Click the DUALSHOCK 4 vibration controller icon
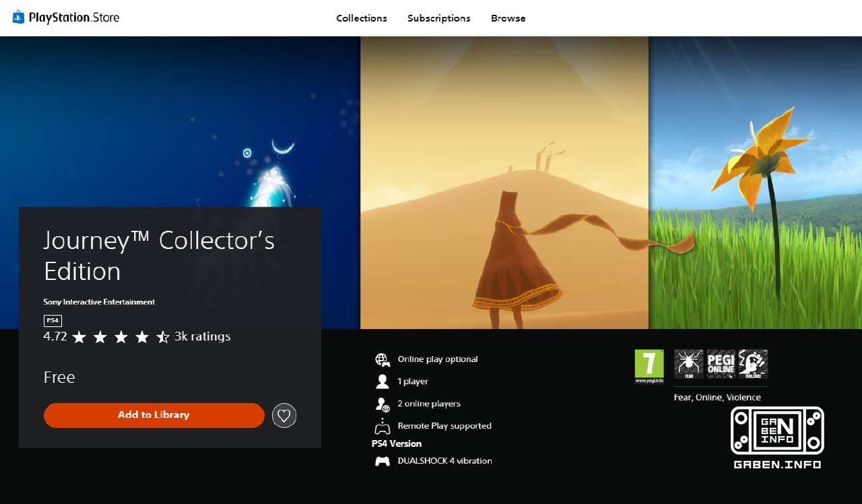This screenshot has height=504, width=862. tap(383, 461)
